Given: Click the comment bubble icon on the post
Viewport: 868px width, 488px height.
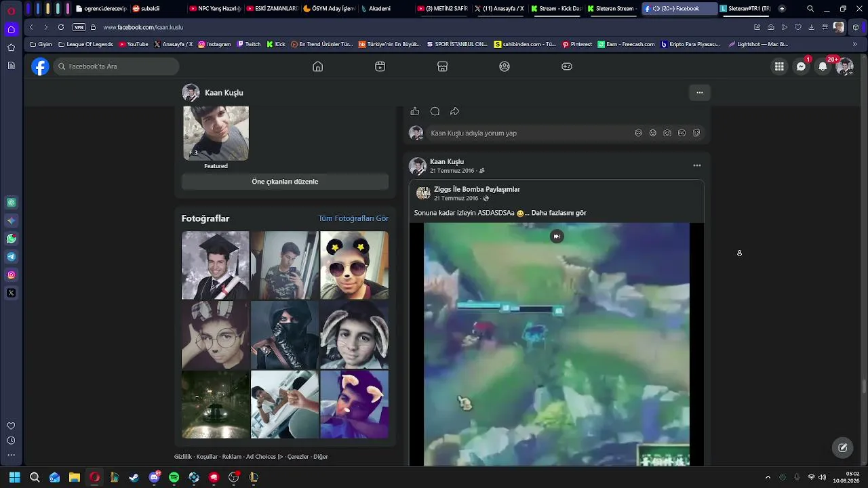Looking at the screenshot, I should pyautogui.click(x=435, y=111).
